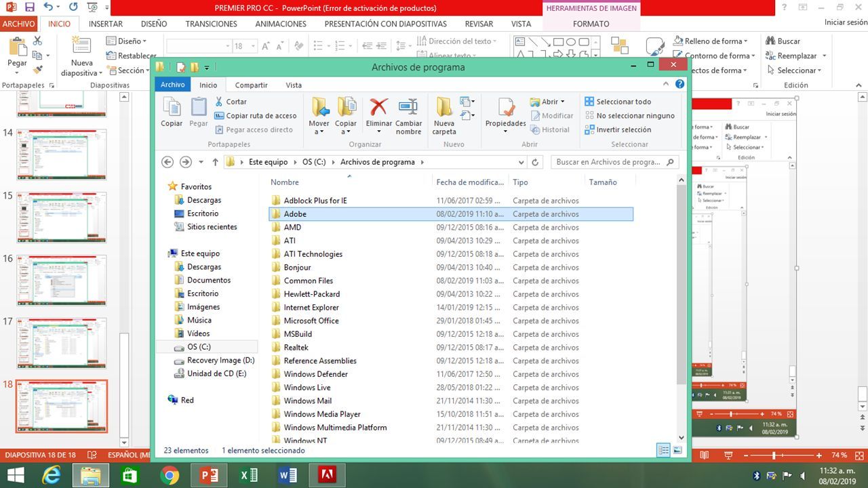This screenshot has width=868, height=488.
Task: Switch to Compartir tab in Explorer
Action: pos(251,85)
